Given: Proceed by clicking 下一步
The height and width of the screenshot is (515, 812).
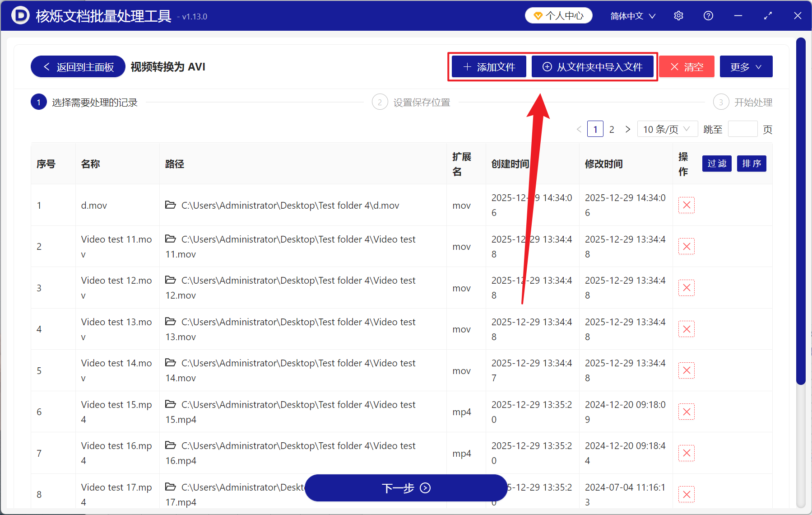Looking at the screenshot, I should 406,488.
